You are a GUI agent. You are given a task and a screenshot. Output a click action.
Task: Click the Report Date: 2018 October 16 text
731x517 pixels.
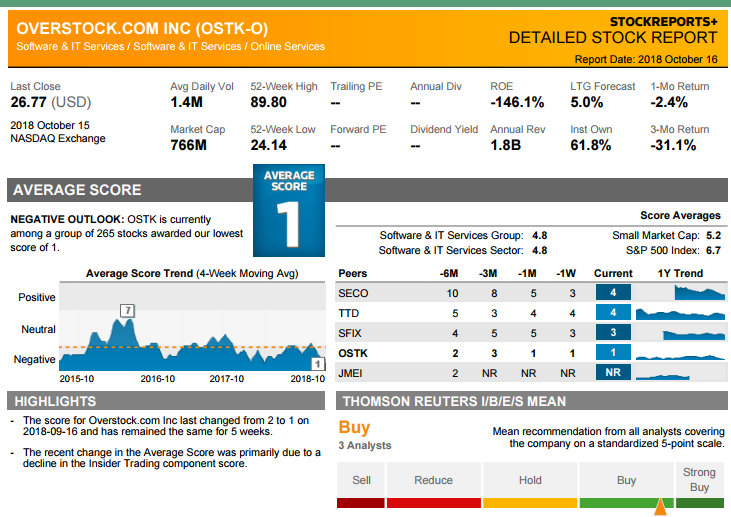coord(646,59)
